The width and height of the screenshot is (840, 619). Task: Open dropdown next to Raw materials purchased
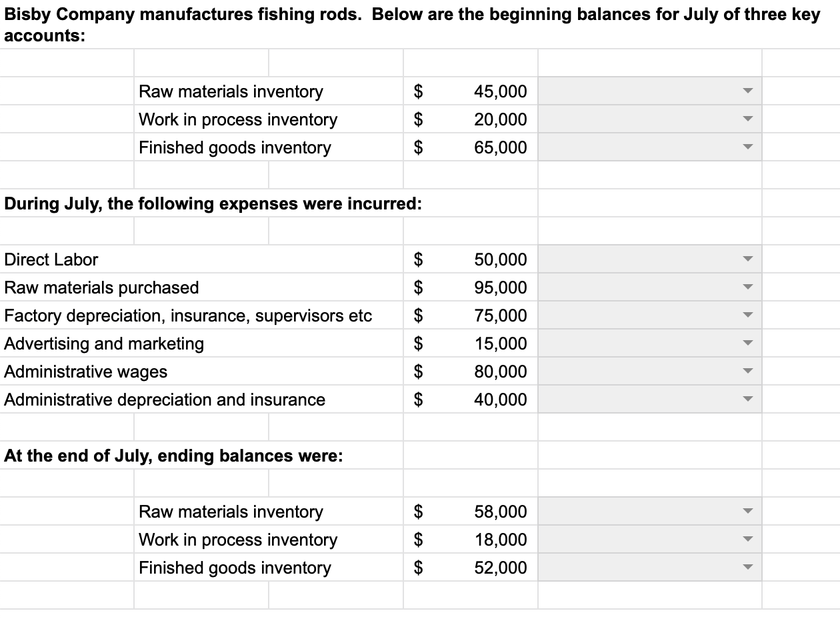[748, 287]
